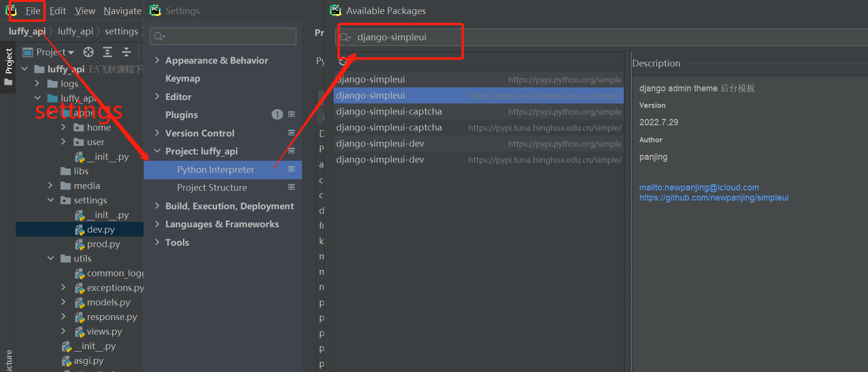Click the Python file icon beside dev.py
Viewport: 868px width, 372px height.
tap(80, 230)
